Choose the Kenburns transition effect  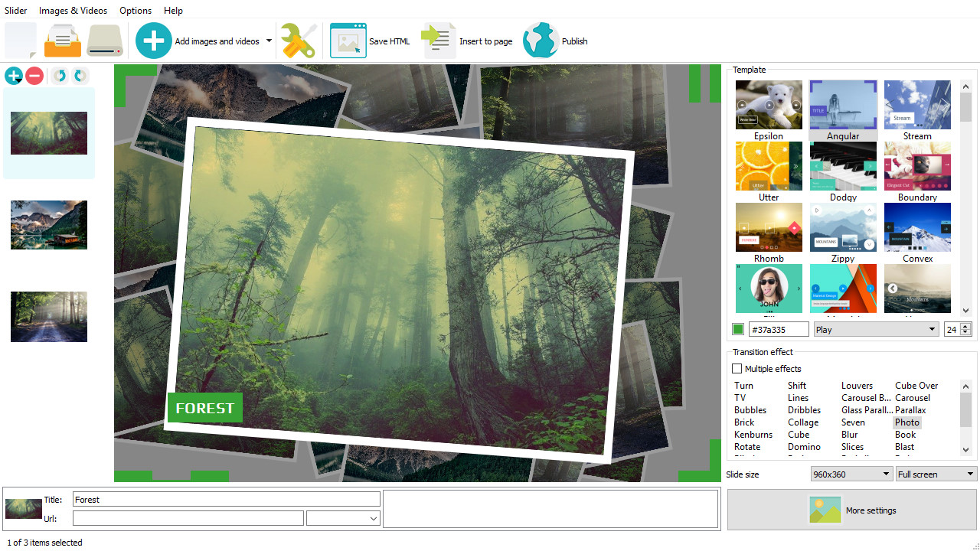point(753,435)
